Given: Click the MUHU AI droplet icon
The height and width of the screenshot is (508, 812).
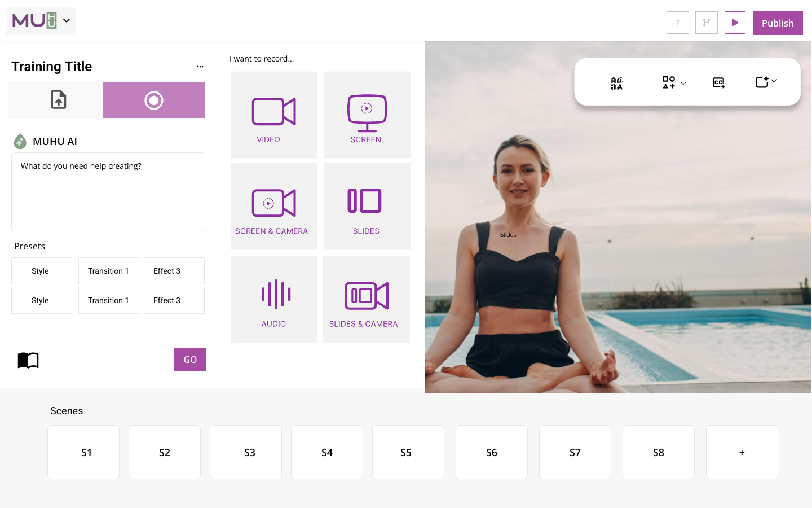Looking at the screenshot, I should click(20, 141).
